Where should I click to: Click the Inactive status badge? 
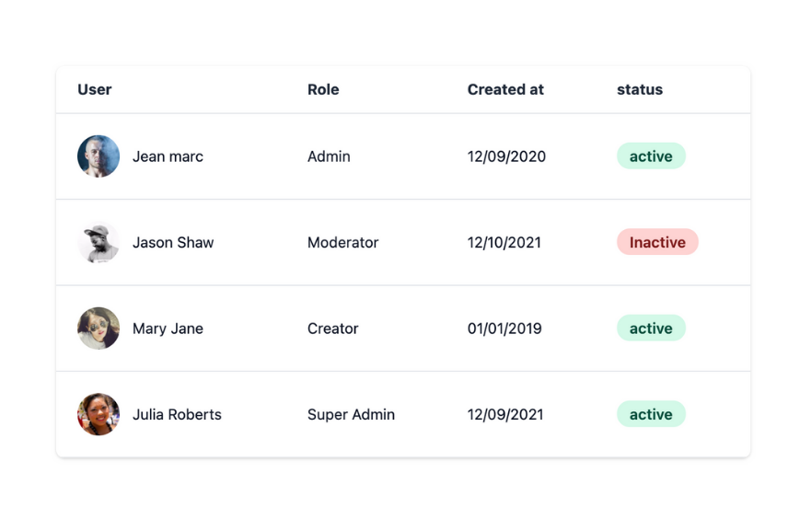pos(657,243)
